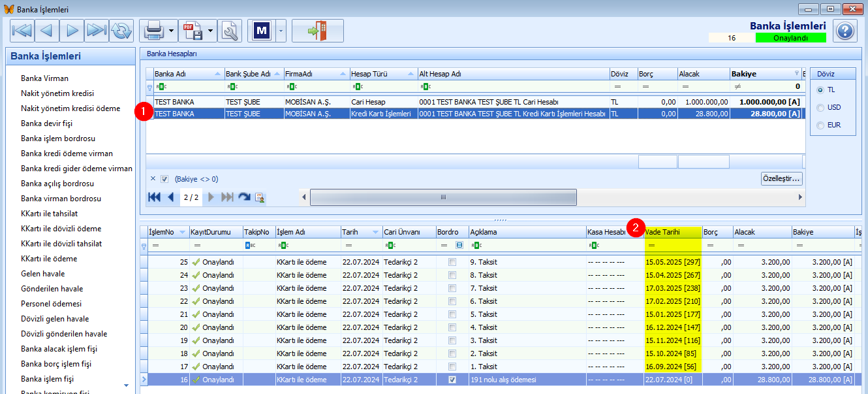The width and height of the screenshot is (868, 394).
Task: Sort by Hesap Türü column header
Action: (384, 74)
